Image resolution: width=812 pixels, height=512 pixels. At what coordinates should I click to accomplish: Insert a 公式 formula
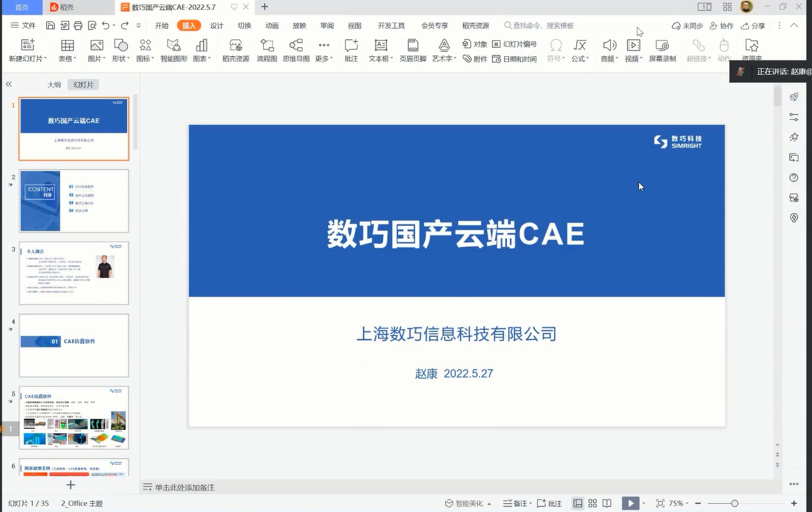coord(580,51)
